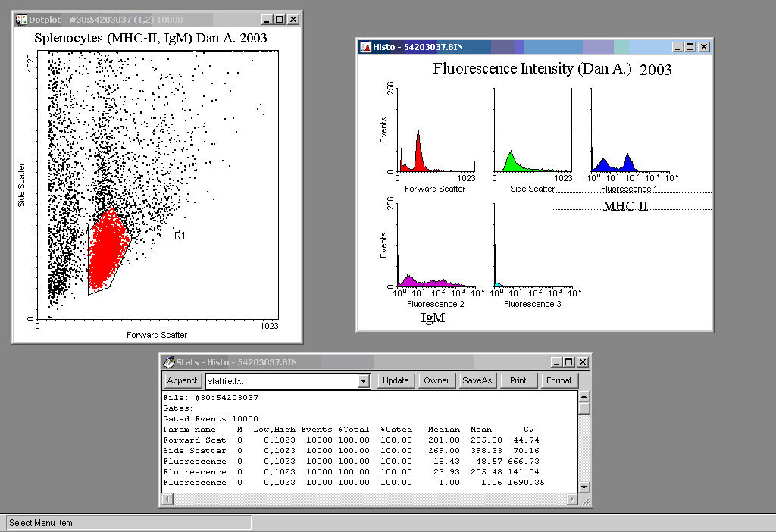
Task: Click the Histo window title icon
Action: click(x=365, y=47)
